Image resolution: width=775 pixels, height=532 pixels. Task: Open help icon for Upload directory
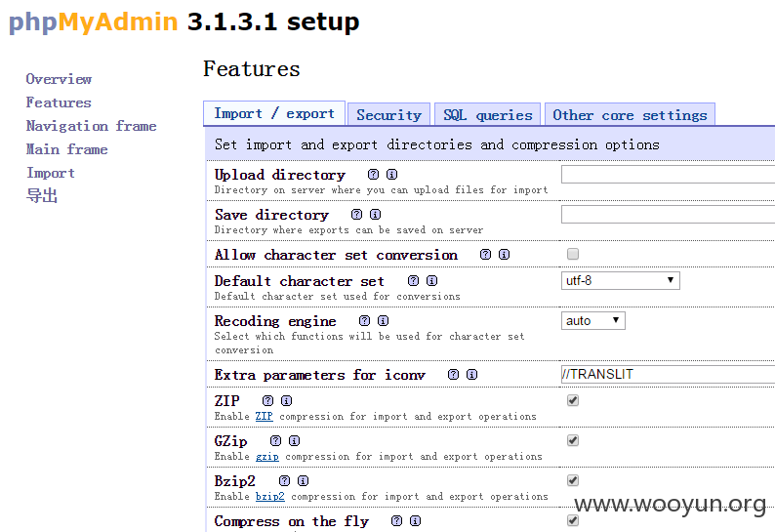[374, 175]
